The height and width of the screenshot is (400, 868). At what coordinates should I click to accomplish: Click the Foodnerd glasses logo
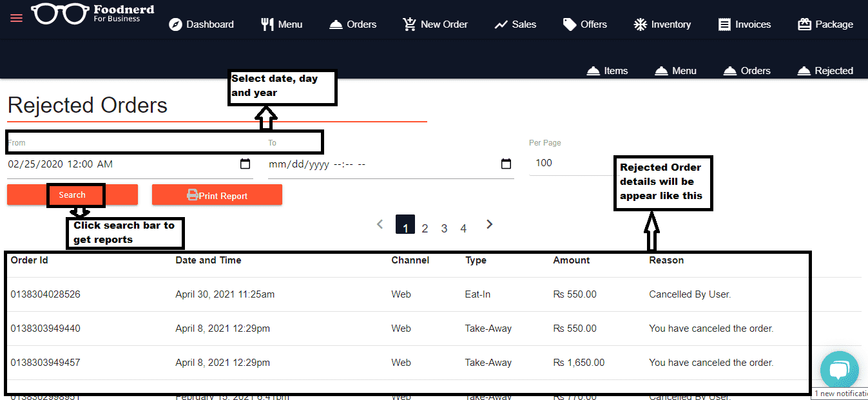[60, 14]
